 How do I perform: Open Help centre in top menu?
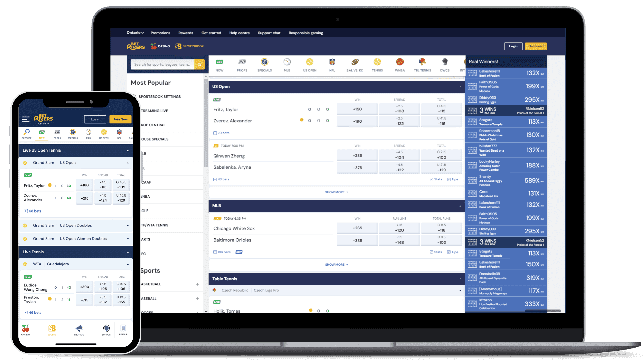point(239,33)
